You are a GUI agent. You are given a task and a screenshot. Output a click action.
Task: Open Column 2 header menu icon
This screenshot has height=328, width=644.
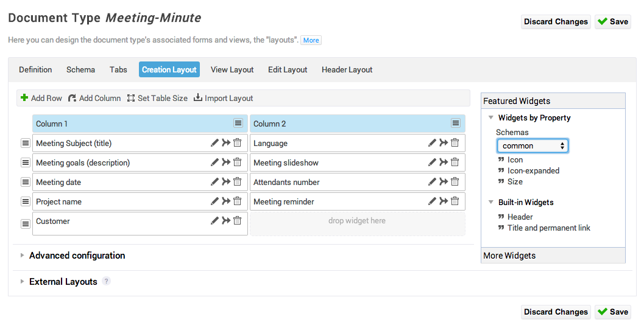tap(456, 123)
